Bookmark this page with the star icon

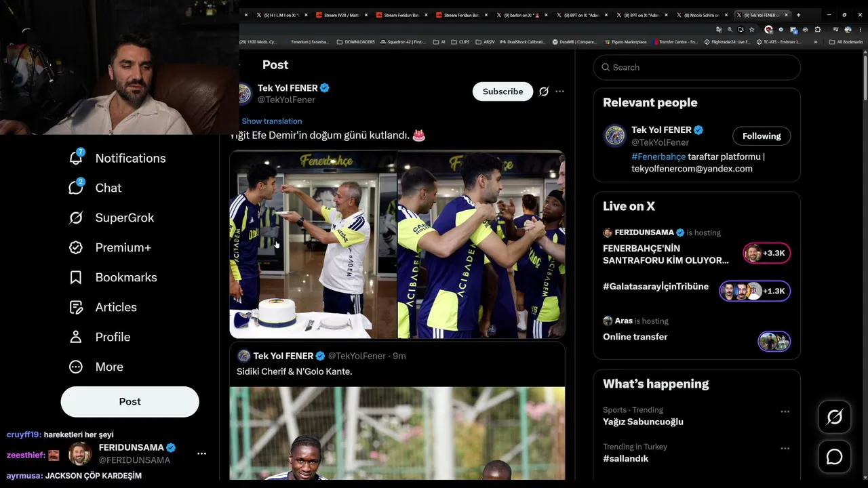(x=751, y=30)
